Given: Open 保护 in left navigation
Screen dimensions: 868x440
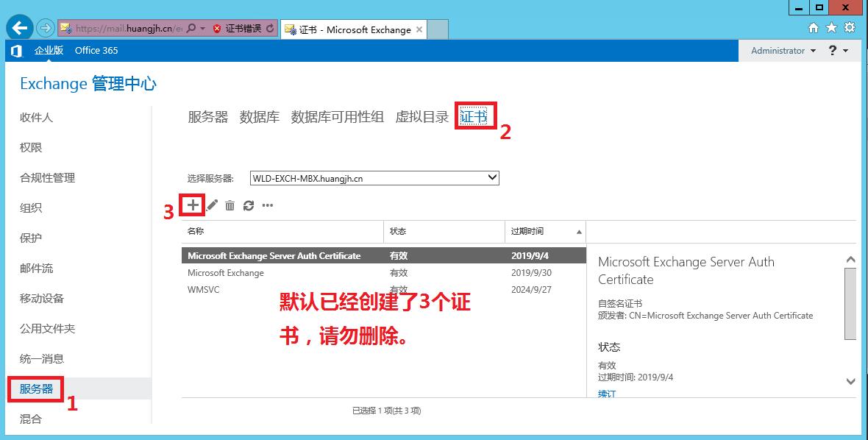Looking at the screenshot, I should 31,238.
